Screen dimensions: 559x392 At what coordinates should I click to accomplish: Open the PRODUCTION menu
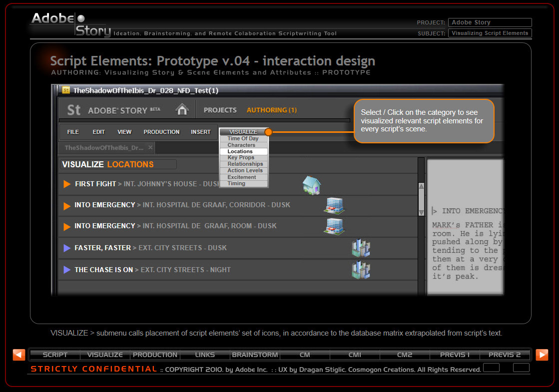click(x=161, y=132)
